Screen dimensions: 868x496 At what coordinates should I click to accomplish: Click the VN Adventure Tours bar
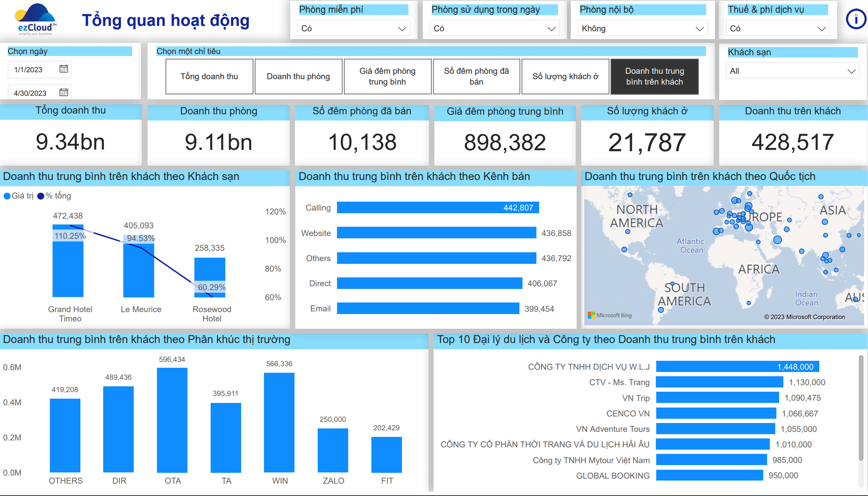coord(716,429)
